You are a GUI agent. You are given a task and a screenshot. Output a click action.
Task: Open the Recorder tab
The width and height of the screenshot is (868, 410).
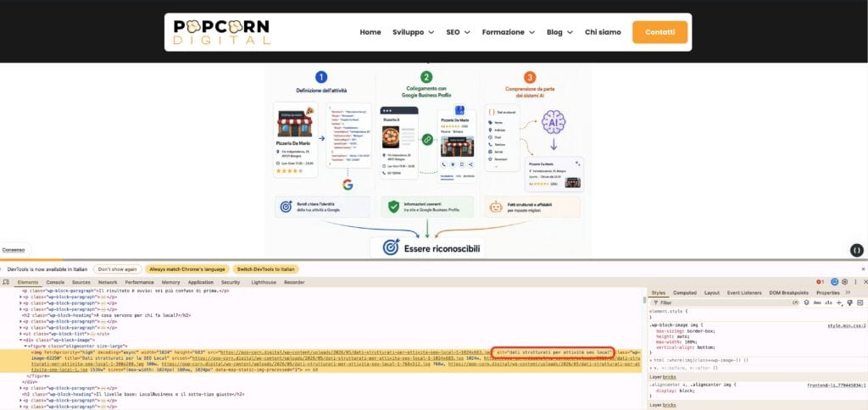point(294,282)
